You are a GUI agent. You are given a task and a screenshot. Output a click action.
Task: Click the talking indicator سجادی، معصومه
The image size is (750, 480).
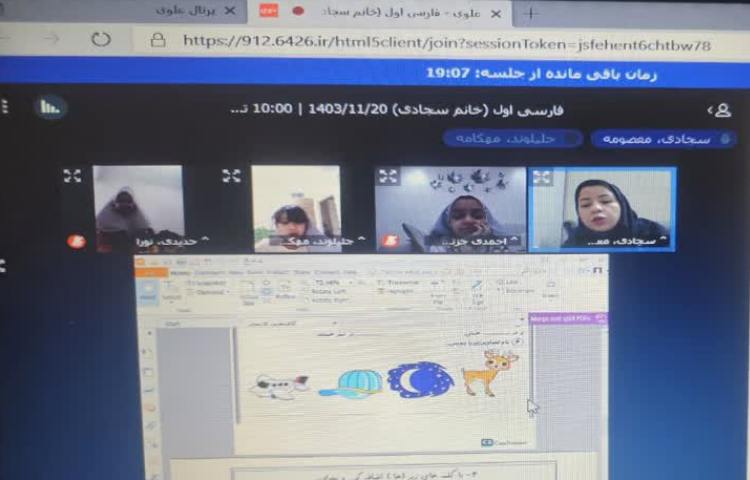[663, 139]
